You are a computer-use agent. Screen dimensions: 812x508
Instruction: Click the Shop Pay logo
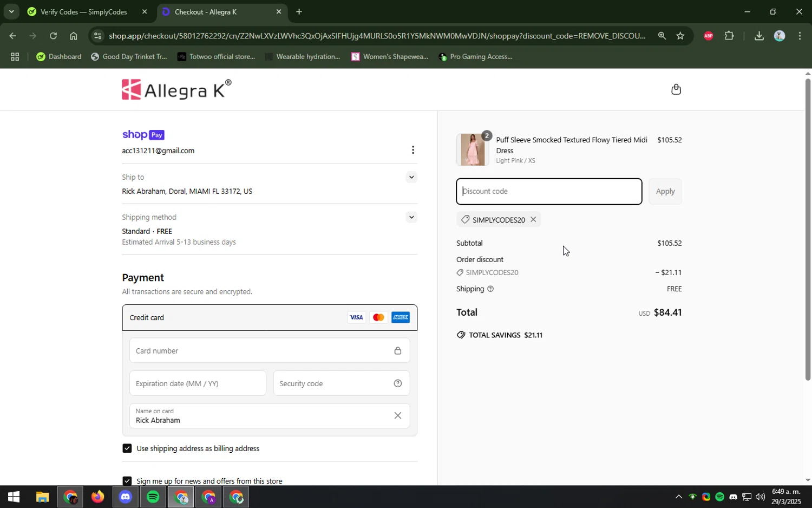click(x=143, y=135)
